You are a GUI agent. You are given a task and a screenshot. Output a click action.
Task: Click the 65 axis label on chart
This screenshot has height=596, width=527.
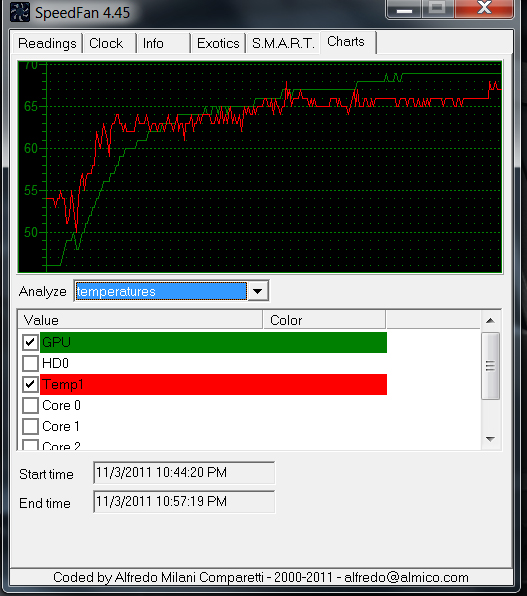(31, 106)
